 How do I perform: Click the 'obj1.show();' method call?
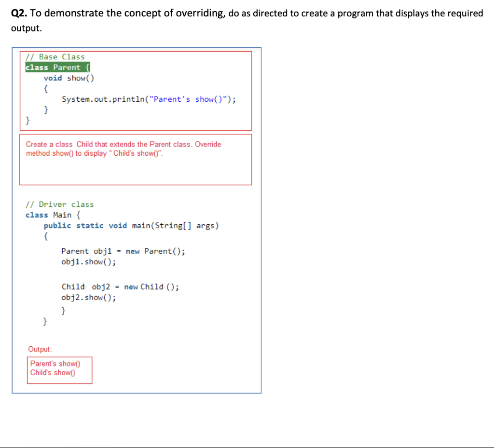pyautogui.click(x=89, y=262)
